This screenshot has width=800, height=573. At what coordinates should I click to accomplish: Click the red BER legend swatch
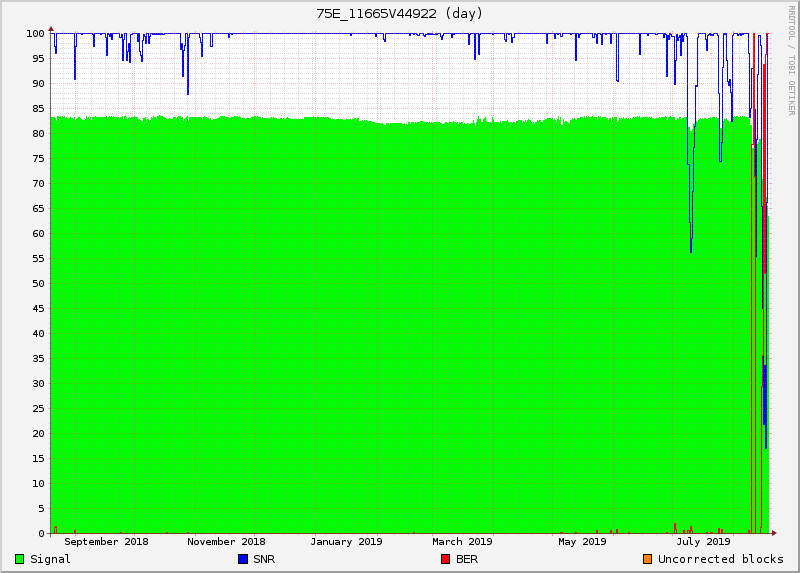tap(445, 559)
